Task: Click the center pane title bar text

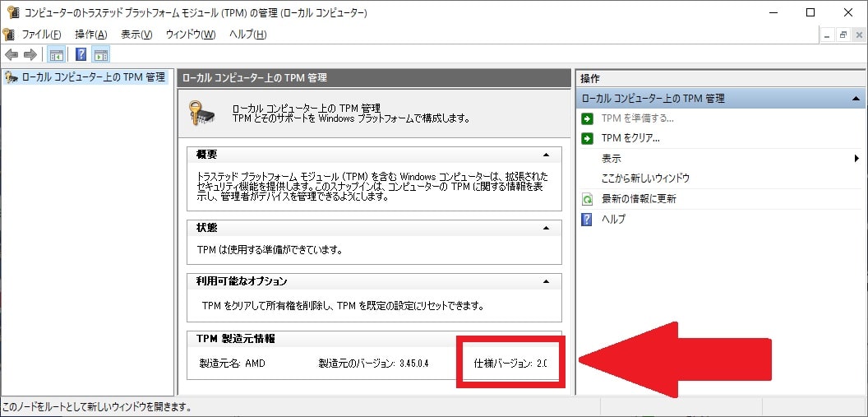Action: 254,78
